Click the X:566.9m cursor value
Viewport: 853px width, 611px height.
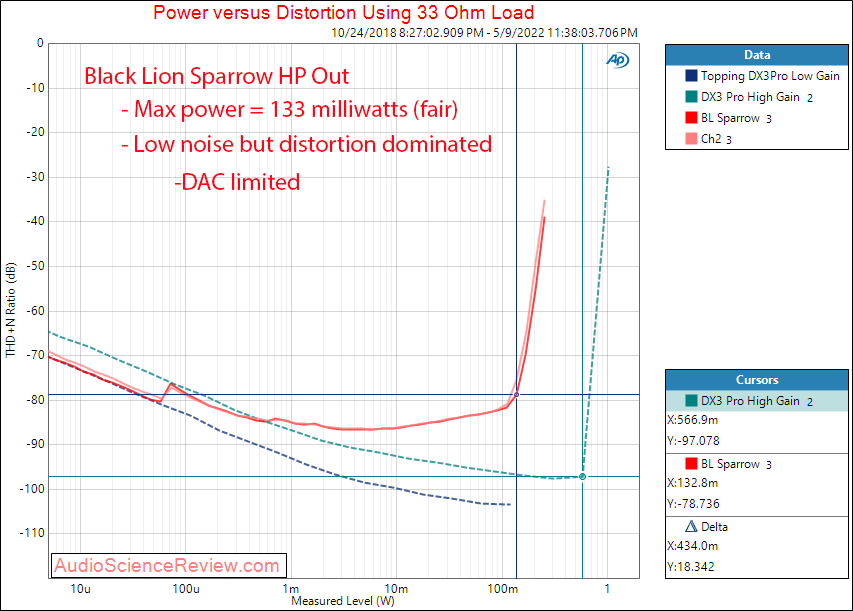click(693, 420)
